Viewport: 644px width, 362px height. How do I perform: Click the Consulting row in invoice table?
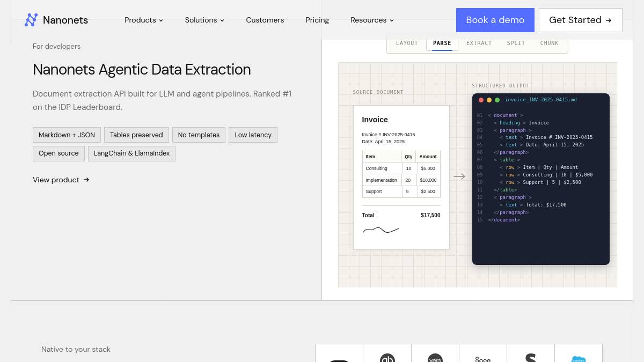pyautogui.click(x=401, y=168)
